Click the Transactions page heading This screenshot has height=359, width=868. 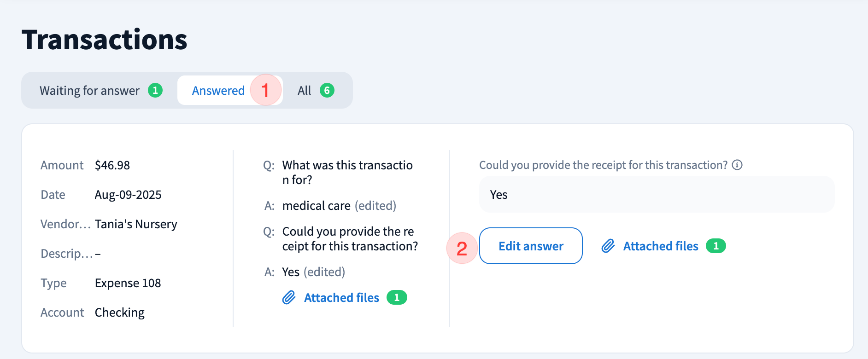[x=105, y=40]
